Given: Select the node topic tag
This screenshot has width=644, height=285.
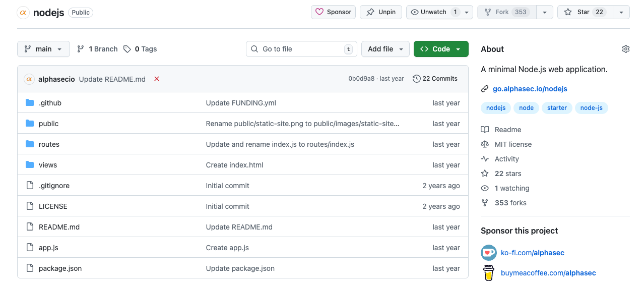Looking at the screenshot, I should [526, 108].
